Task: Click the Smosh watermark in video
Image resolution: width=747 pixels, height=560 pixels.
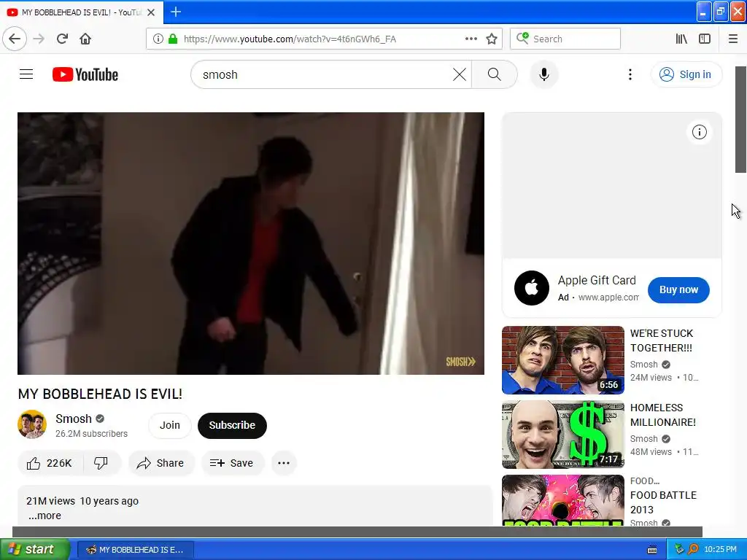Action: (461, 362)
